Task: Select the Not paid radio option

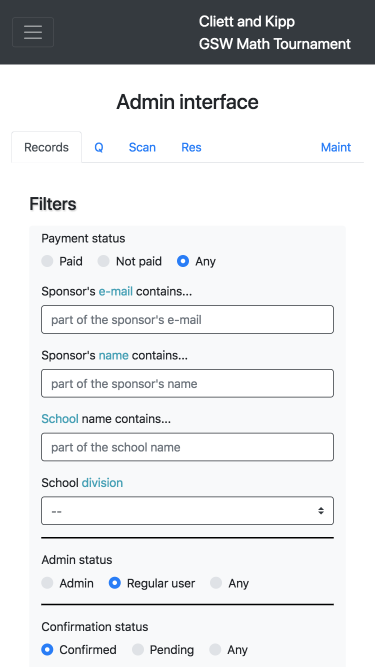Action: 103,261
